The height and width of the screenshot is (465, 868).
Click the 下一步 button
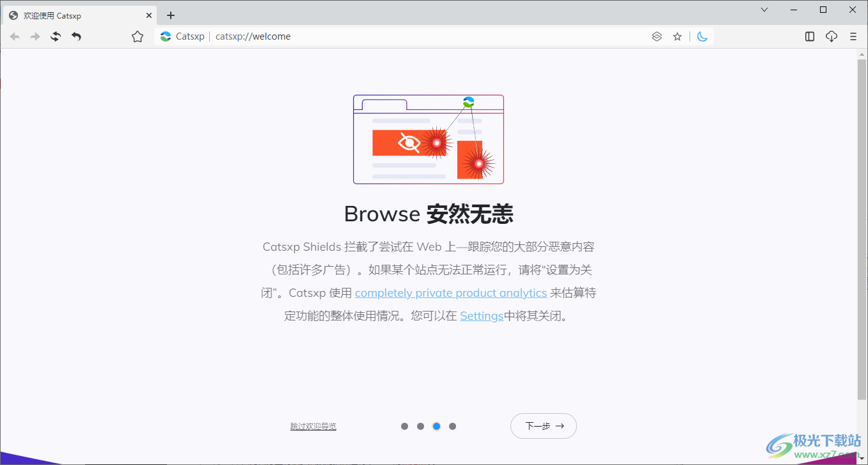pyautogui.click(x=543, y=426)
